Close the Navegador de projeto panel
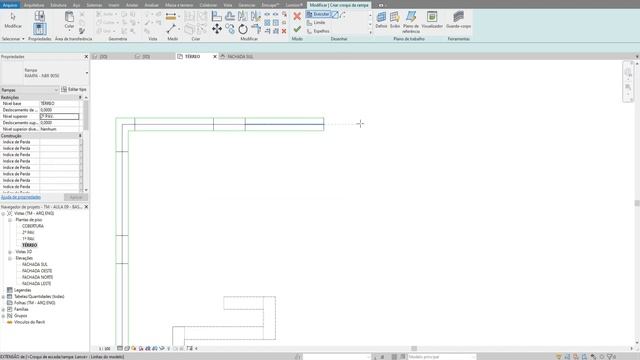Viewport: 640px width, 360px height. (86, 207)
